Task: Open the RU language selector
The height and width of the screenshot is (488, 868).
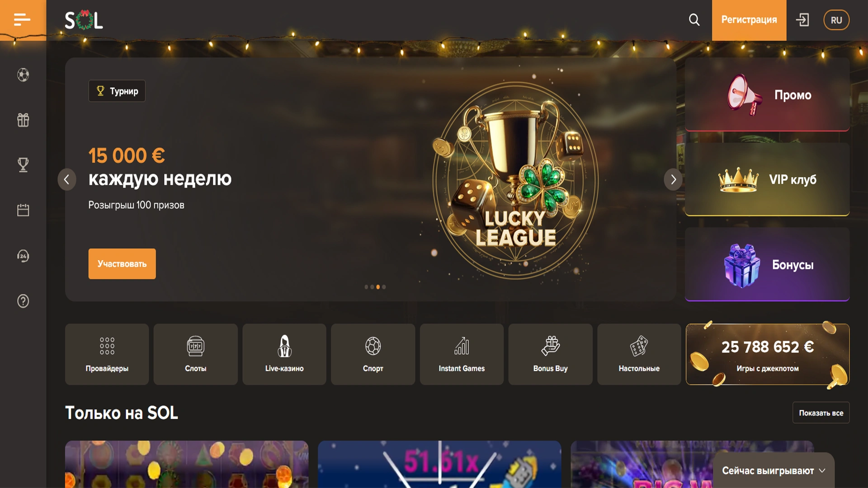Action: [x=836, y=20]
